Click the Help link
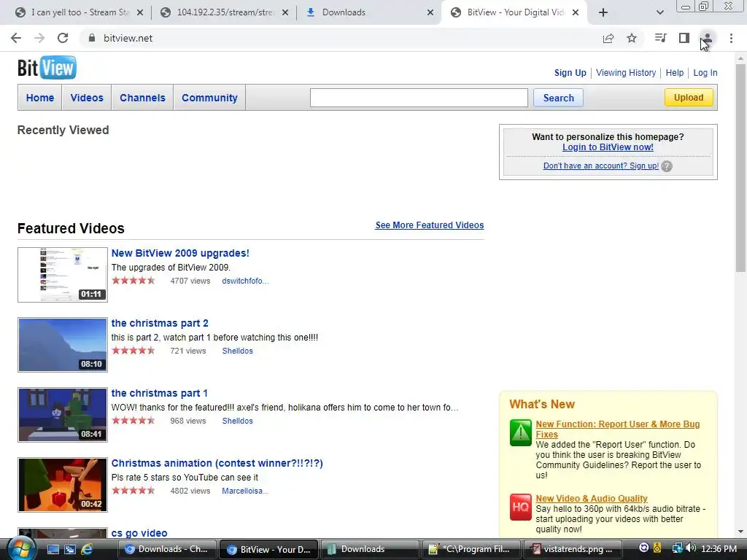The image size is (747, 560). tap(675, 73)
